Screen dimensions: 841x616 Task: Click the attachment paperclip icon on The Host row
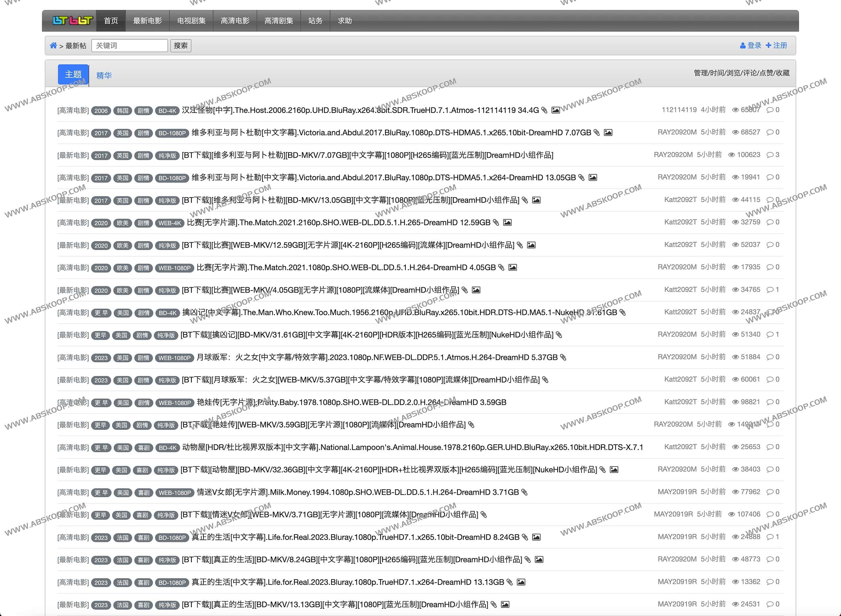tap(544, 110)
